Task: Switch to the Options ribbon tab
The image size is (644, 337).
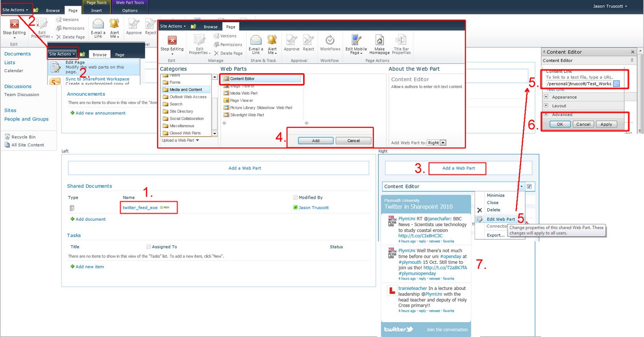Action: click(x=130, y=10)
